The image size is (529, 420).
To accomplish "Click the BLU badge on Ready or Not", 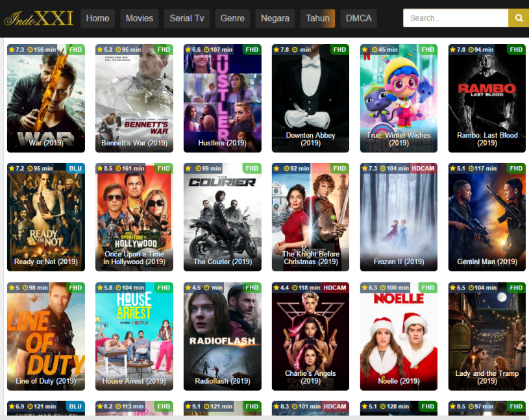I will click(x=75, y=168).
